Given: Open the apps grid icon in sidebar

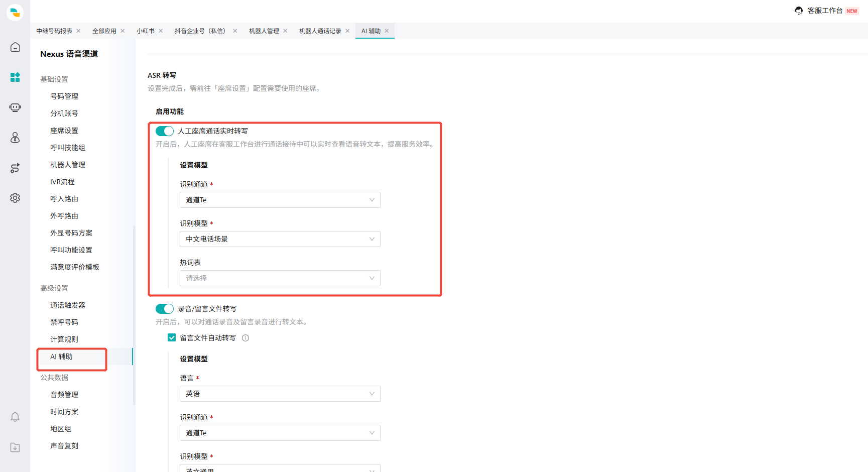Looking at the screenshot, I should 15,77.
